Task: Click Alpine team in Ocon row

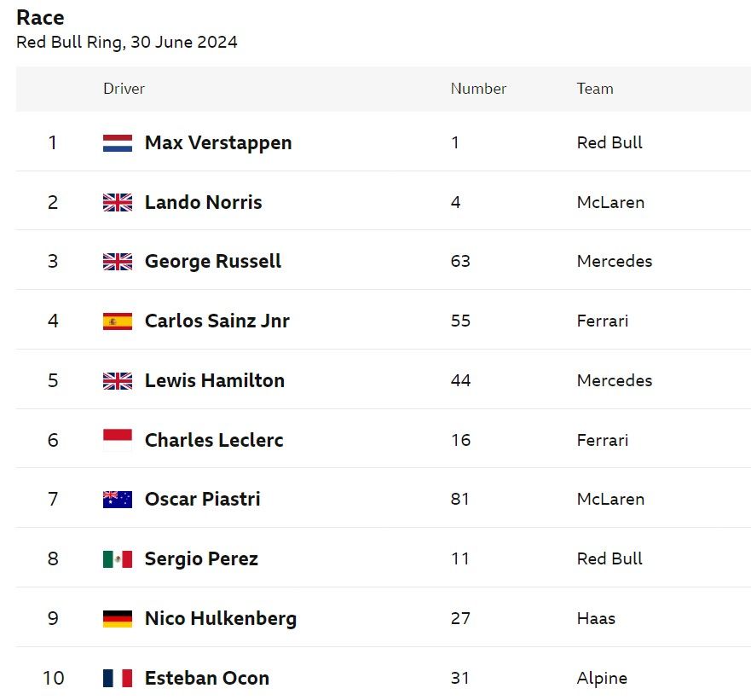Action: [x=602, y=679]
